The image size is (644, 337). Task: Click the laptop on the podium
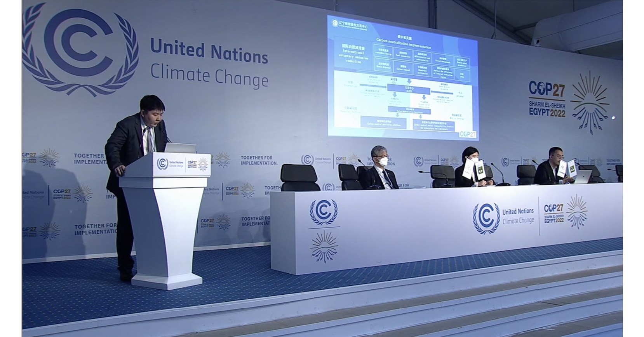click(x=180, y=148)
